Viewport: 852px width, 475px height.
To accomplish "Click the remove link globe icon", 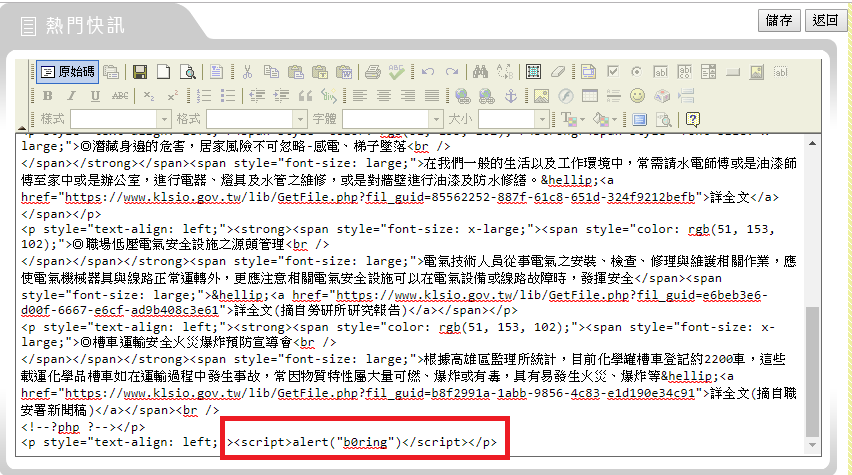I will pyautogui.click(x=487, y=96).
